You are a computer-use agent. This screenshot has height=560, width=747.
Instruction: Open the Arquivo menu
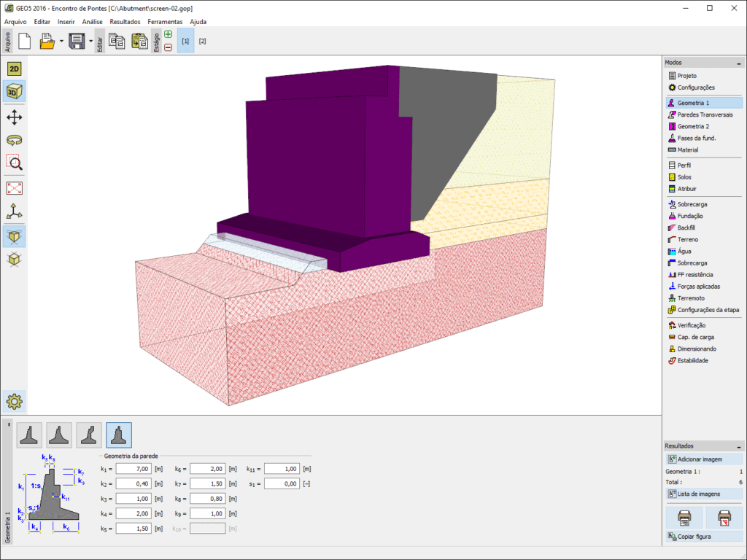pos(15,22)
